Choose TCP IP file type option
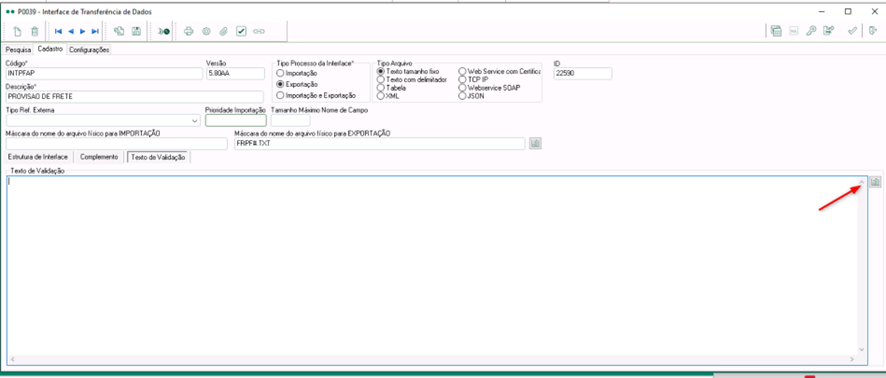Viewport: 886px width, 378px height. pos(463,80)
